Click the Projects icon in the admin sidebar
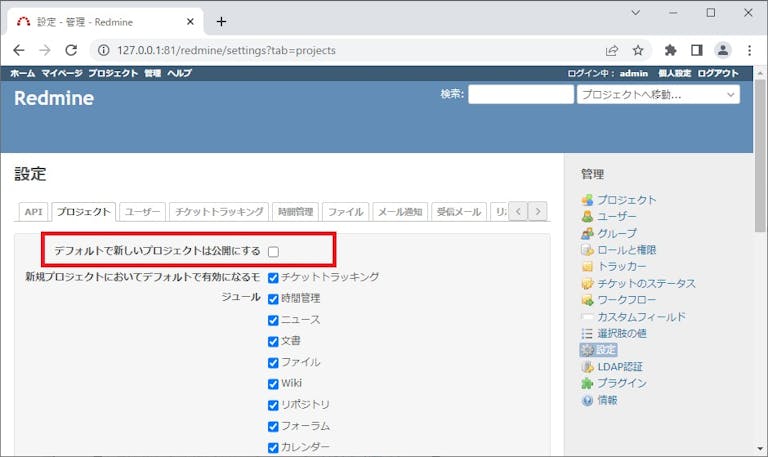This screenshot has height=457, width=768. (587, 200)
